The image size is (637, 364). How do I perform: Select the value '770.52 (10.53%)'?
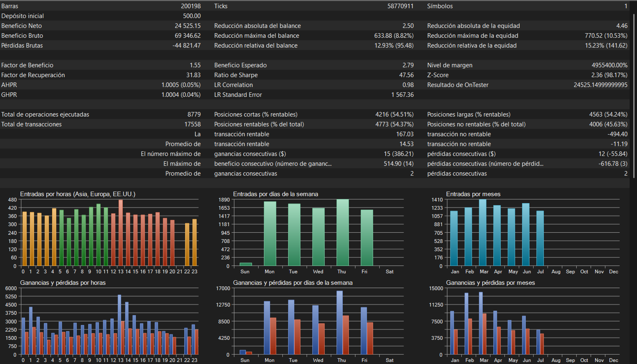606,36
